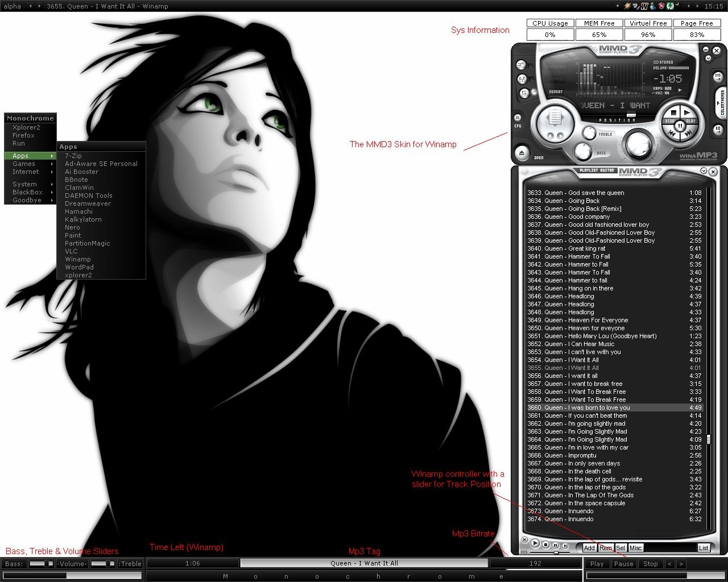This screenshot has width=728, height=582.
Task: Skip to next track on MMD3 player
Action: [688, 133]
